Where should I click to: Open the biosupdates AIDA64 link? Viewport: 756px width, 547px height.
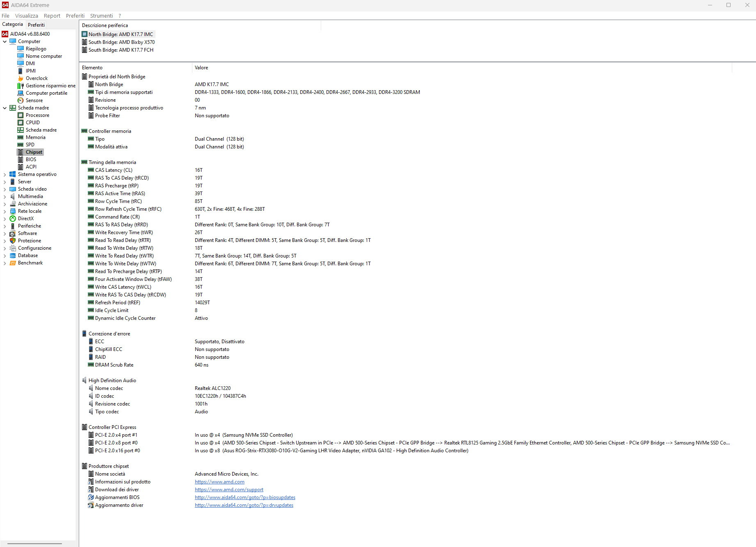[x=245, y=497]
